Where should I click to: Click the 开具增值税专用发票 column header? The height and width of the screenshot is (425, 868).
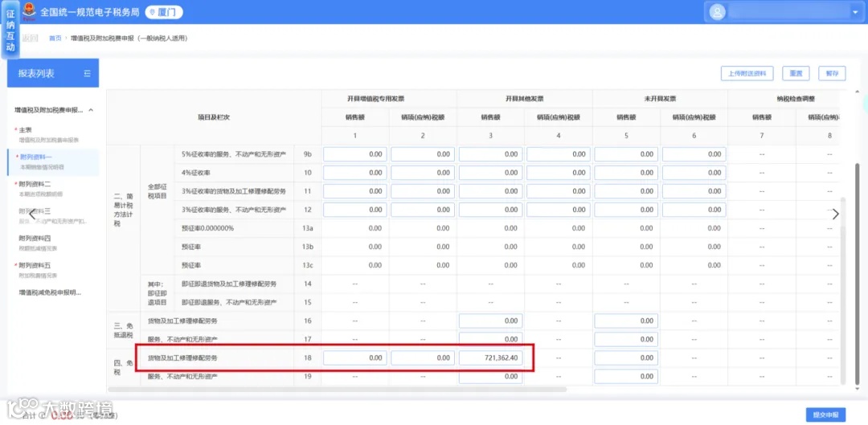389,99
